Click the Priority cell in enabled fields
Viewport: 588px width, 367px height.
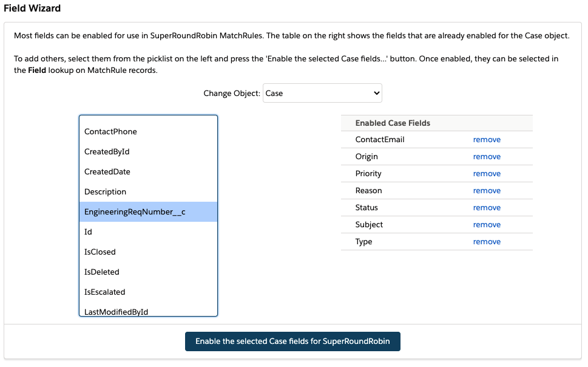(x=368, y=174)
